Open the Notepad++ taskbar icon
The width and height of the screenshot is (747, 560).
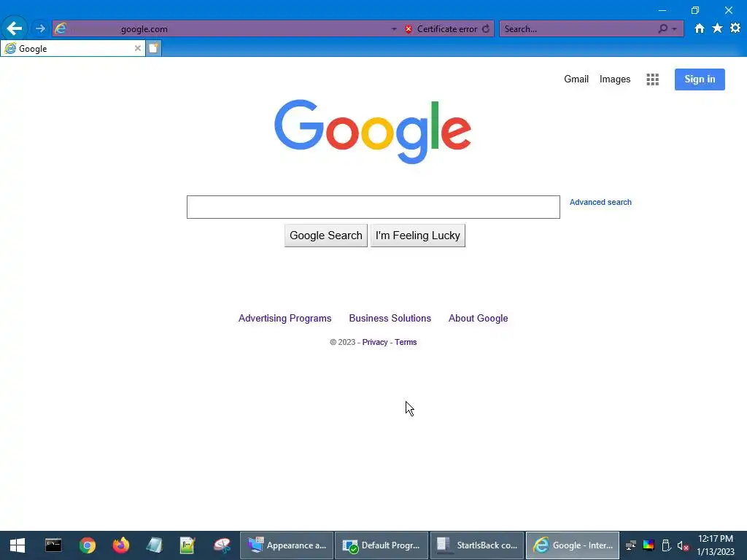tap(187, 545)
